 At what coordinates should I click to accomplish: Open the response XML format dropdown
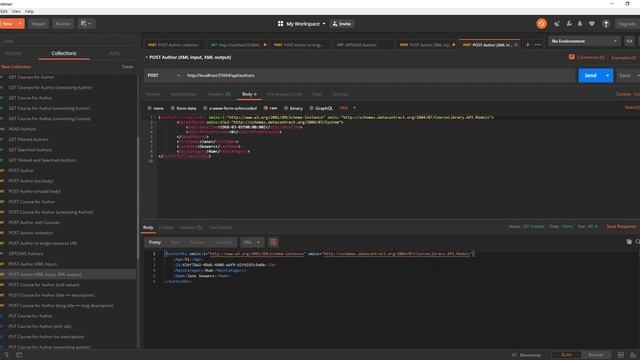tap(251, 242)
